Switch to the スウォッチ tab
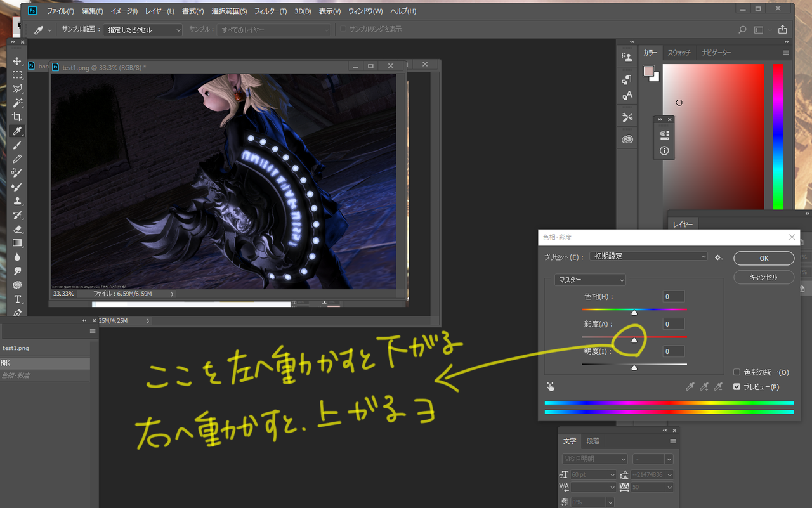Image resolution: width=812 pixels, height=508 pixels. point(679,53)
